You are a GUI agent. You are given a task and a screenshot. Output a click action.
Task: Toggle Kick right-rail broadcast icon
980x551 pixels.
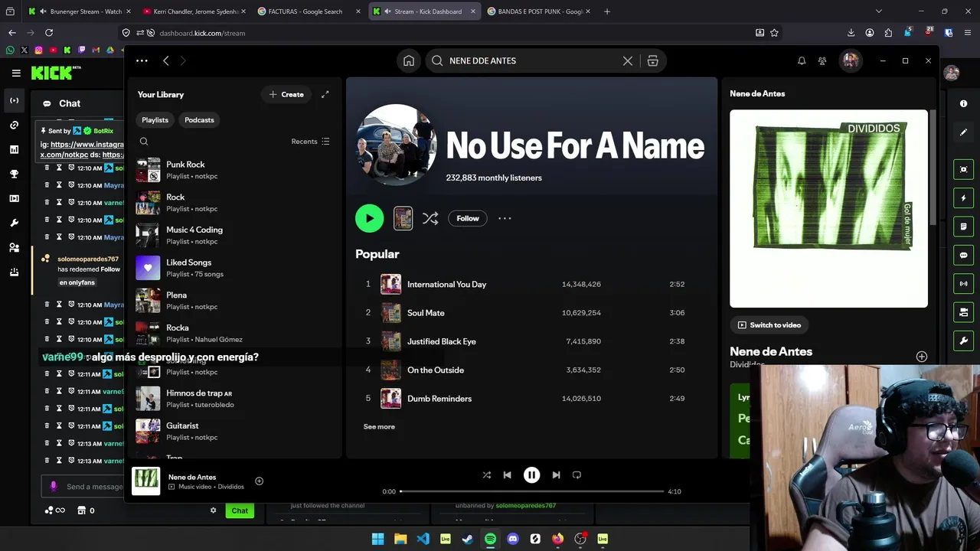[963, 284]
